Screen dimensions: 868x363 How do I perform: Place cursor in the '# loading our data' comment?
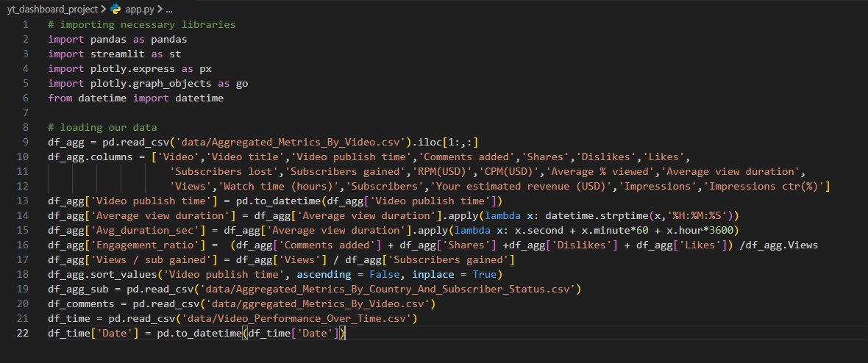click(x=102, y=128)
